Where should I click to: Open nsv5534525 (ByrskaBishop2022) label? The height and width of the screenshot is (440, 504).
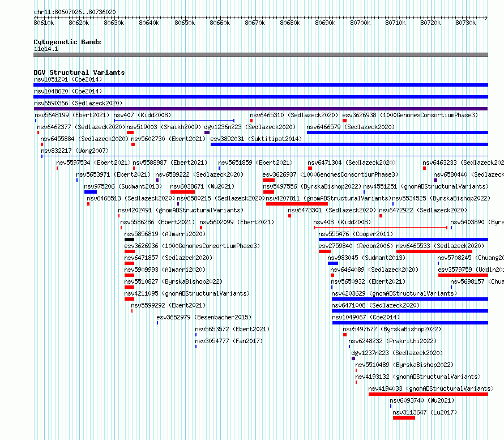tap(441, 198)
